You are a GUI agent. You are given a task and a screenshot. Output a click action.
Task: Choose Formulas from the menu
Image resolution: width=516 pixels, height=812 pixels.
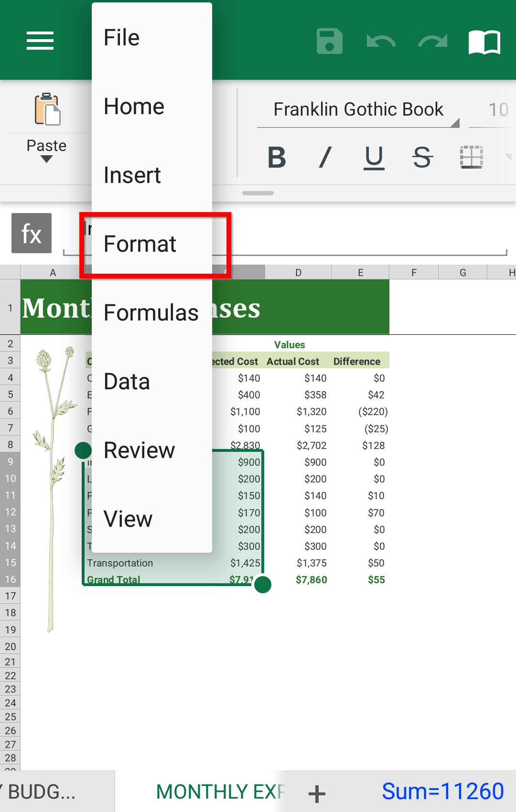click(152, 312)
